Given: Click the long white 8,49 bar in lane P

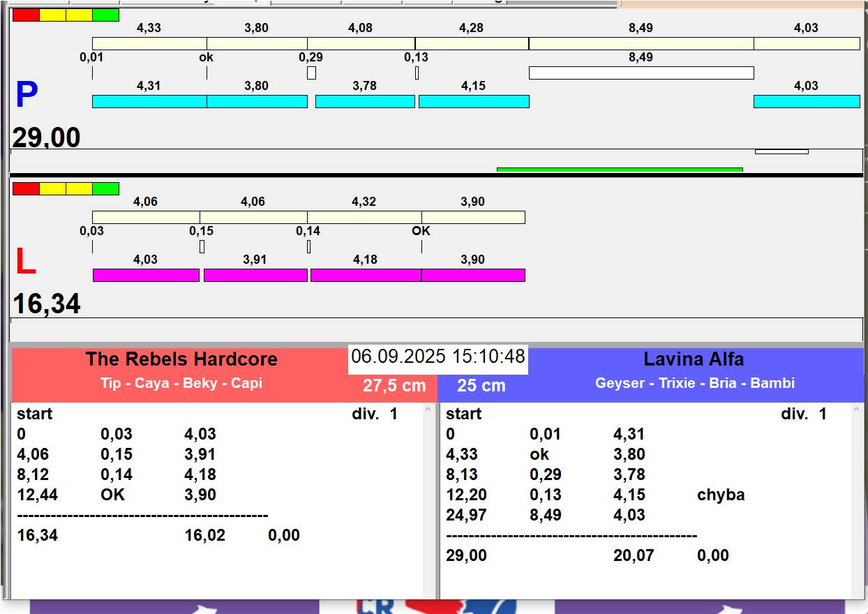Looking at the screenshot, I should pos(641,73).
